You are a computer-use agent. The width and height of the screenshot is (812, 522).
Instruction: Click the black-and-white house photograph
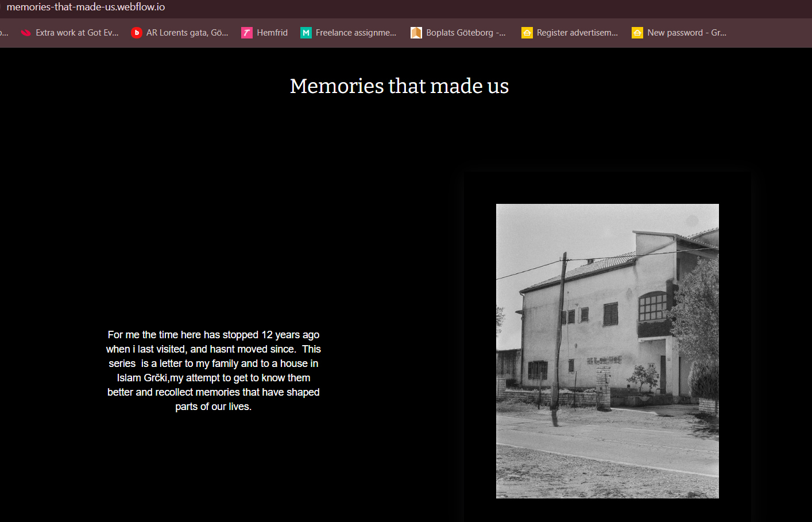tap(607, 351)
